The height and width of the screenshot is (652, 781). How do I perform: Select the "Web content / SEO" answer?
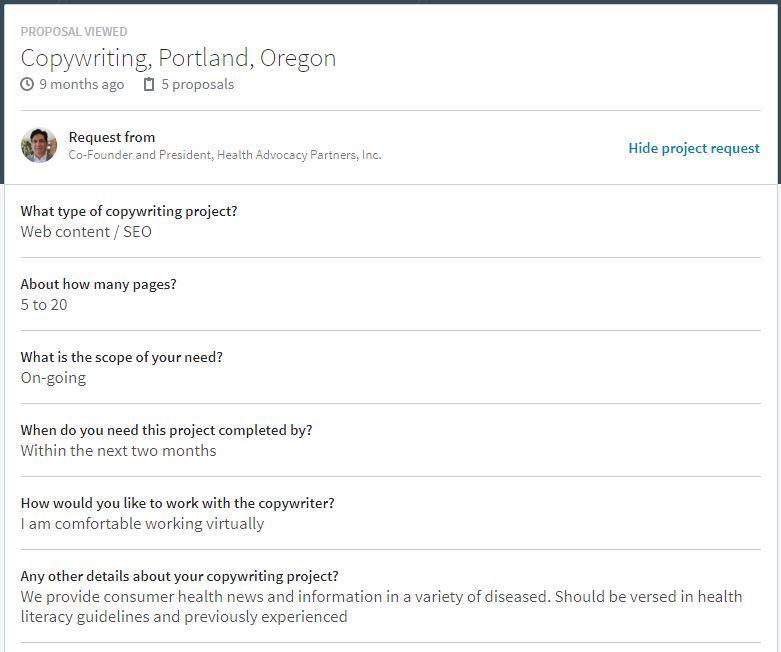click(86, 232)
